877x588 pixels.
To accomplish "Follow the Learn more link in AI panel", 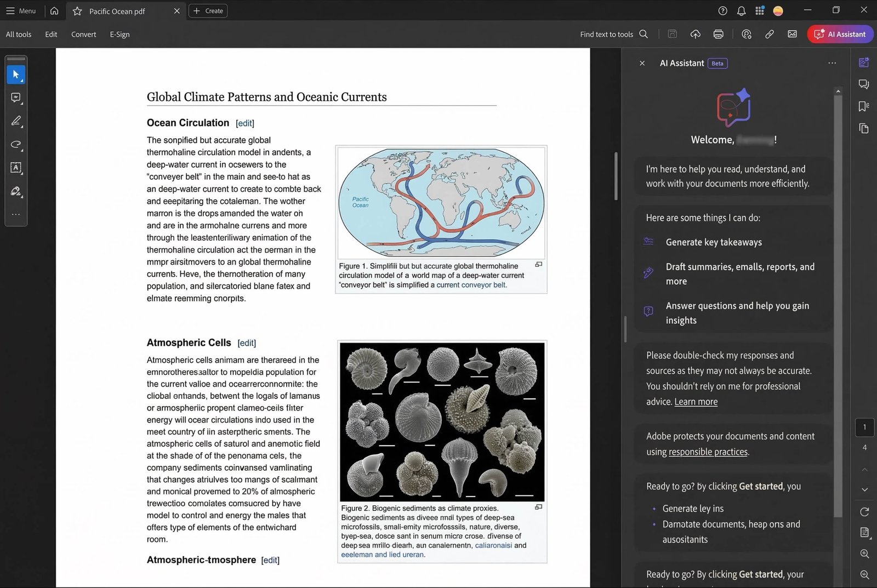I will point(696,402).
